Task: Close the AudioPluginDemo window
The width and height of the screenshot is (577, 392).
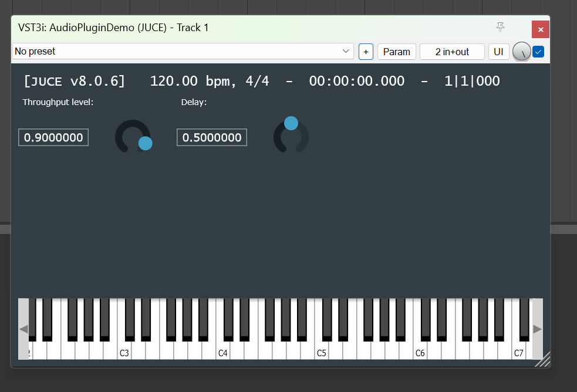Action: pyautogui.click(x=541, y=29)
